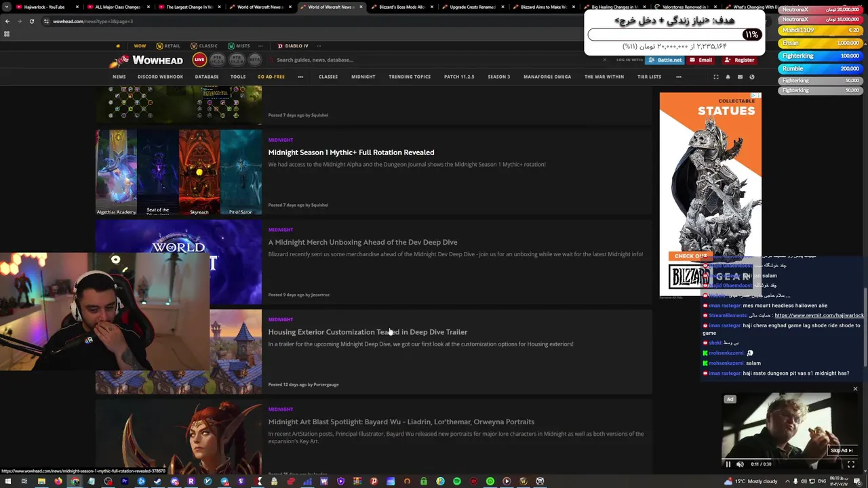868x488 pixels.
Task: Open Midnight Art Blast Spotlight article
Action: (x=401, y=422)
